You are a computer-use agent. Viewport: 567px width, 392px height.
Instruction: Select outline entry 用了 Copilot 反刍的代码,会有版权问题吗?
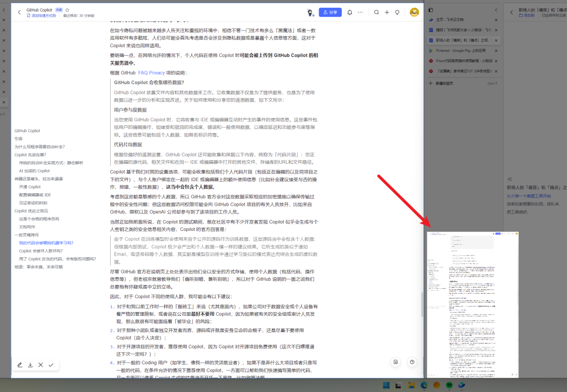58,259
